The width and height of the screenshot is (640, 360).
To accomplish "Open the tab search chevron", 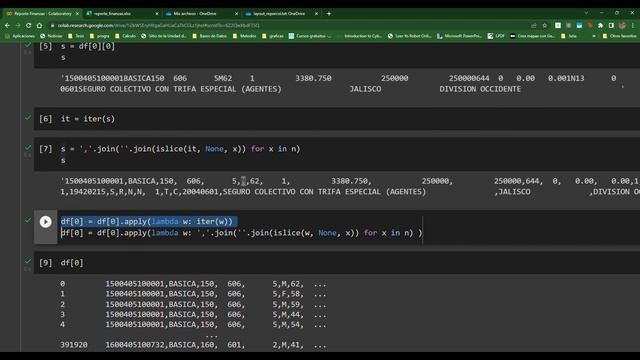I will click(586, 13).
